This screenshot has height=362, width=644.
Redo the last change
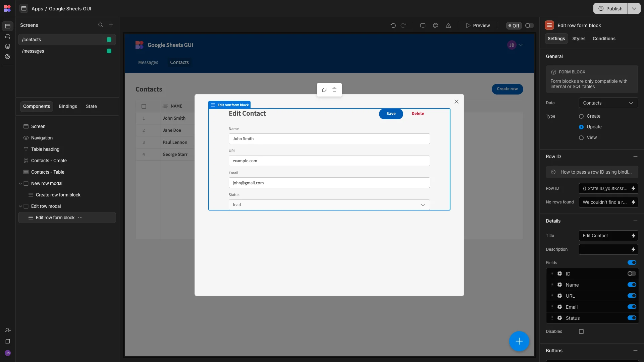point(403,25)
